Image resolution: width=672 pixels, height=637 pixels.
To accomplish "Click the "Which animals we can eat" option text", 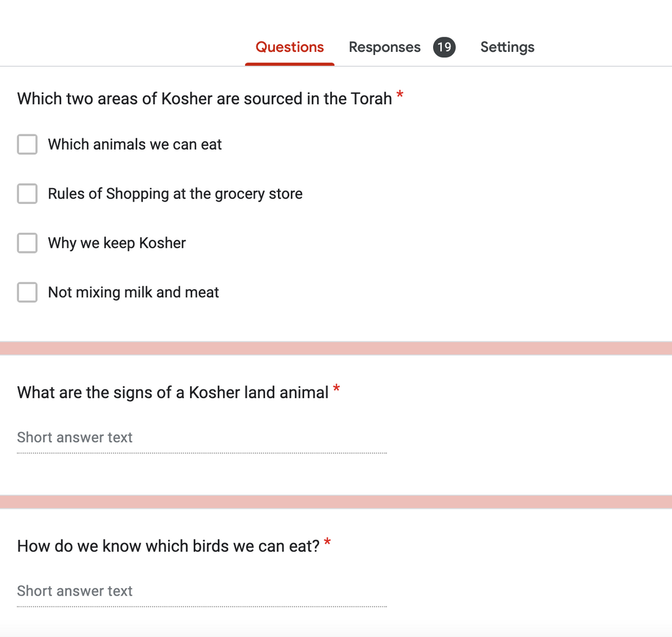I will 135,145.
